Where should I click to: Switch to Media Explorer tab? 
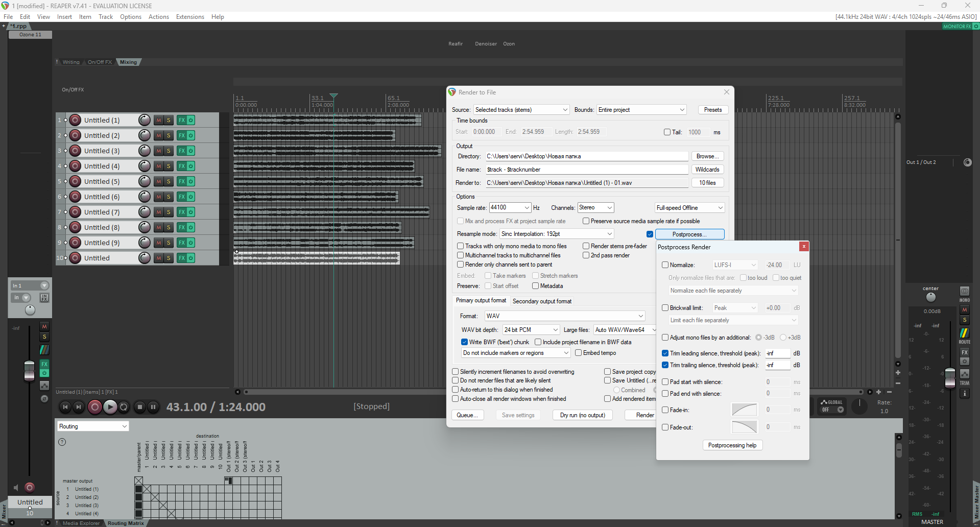tap(81, 523)
